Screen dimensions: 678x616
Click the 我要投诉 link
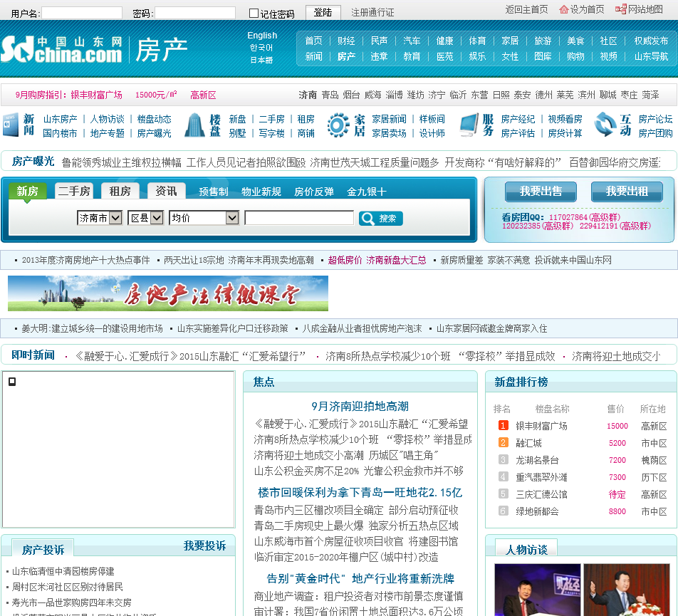pyautogui.click(x=205, y=545)
